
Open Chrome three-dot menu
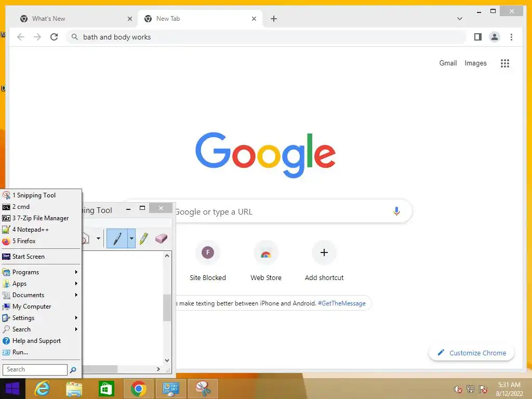pos(511,37)
